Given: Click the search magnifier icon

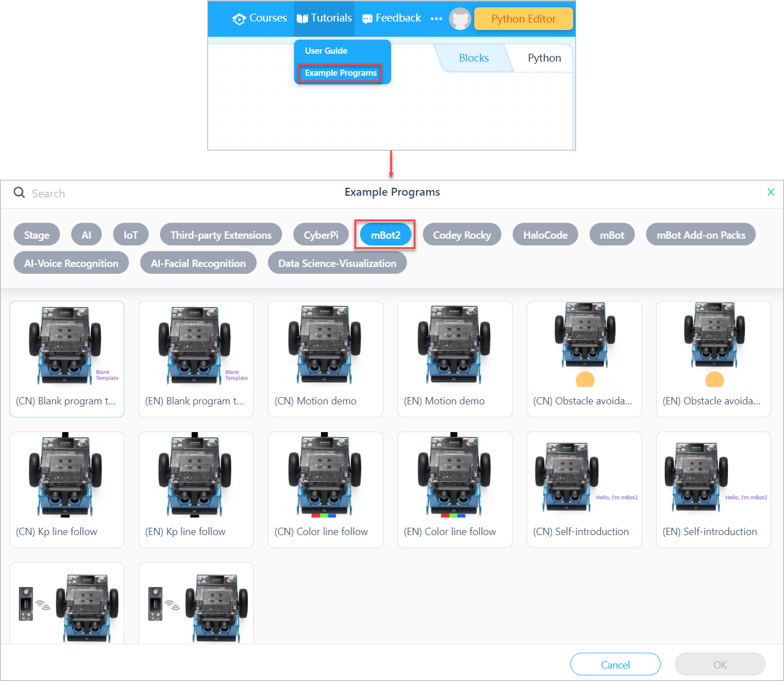Looking at the screenshot, I should tap(19, 193).
